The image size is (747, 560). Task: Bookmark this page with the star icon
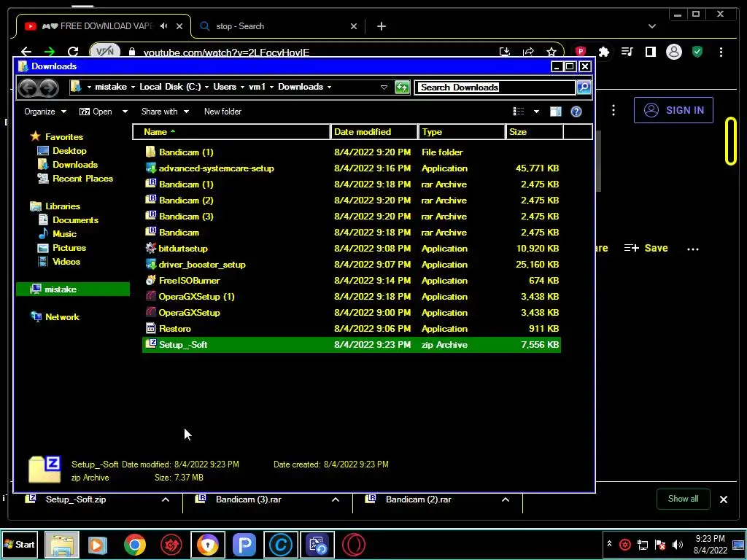point(551,52)
